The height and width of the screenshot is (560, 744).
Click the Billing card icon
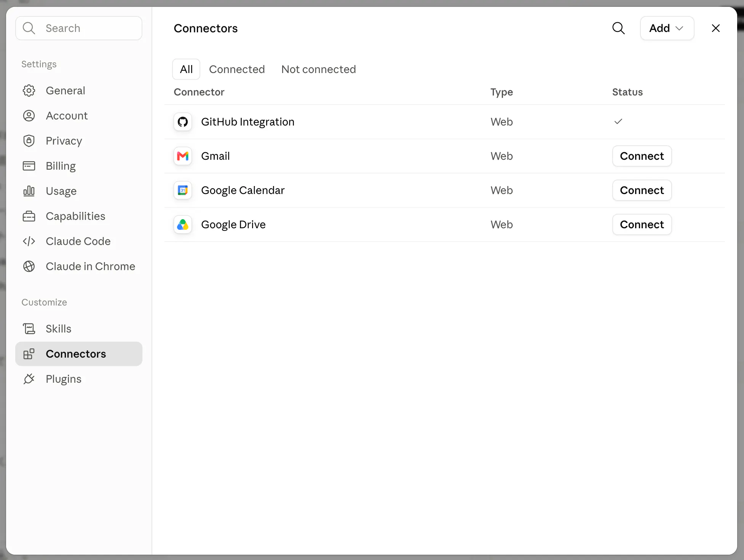(29, 166)
